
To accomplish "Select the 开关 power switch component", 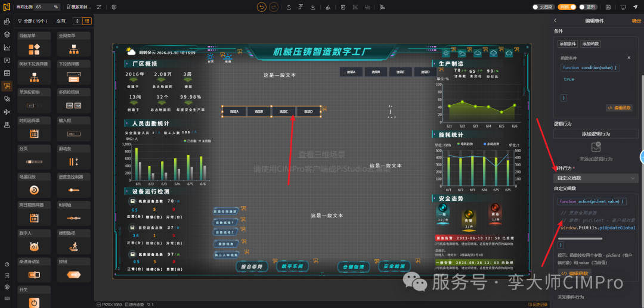I will point(34,297).
